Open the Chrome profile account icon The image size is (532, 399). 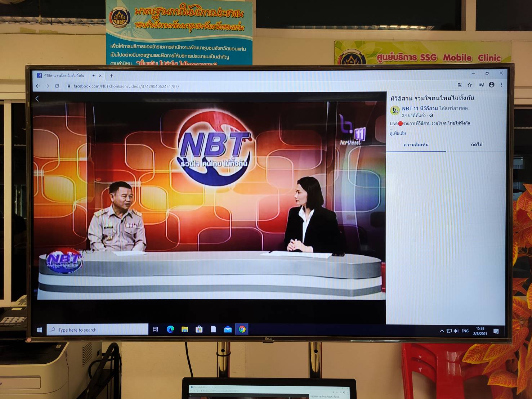coord(492,85)
